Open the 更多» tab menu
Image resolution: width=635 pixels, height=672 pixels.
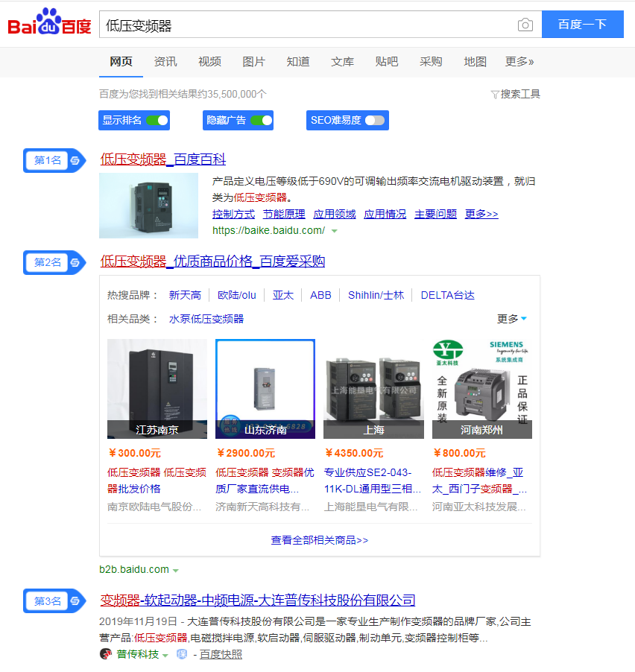(x=519, y=62)
